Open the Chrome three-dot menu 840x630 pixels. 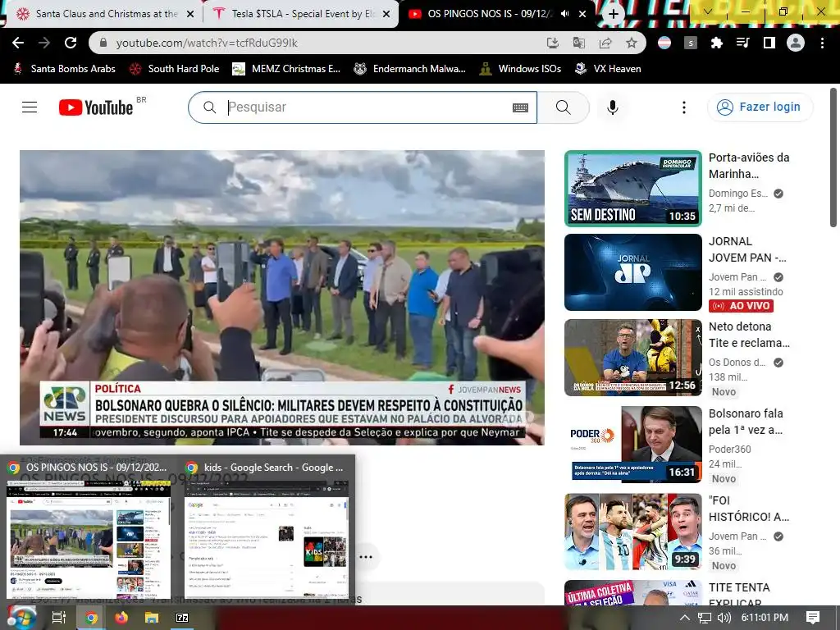pos(822,43)
